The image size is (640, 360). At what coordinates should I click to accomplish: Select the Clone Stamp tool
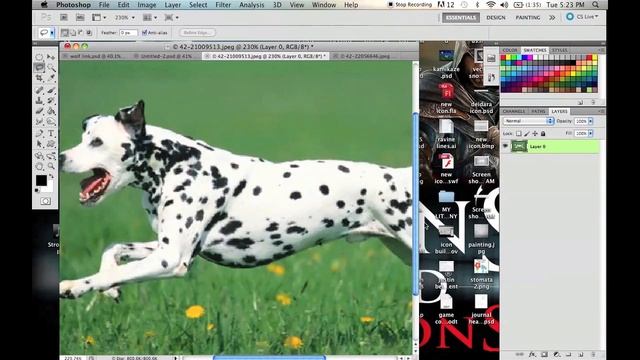(x=39, y=100)
